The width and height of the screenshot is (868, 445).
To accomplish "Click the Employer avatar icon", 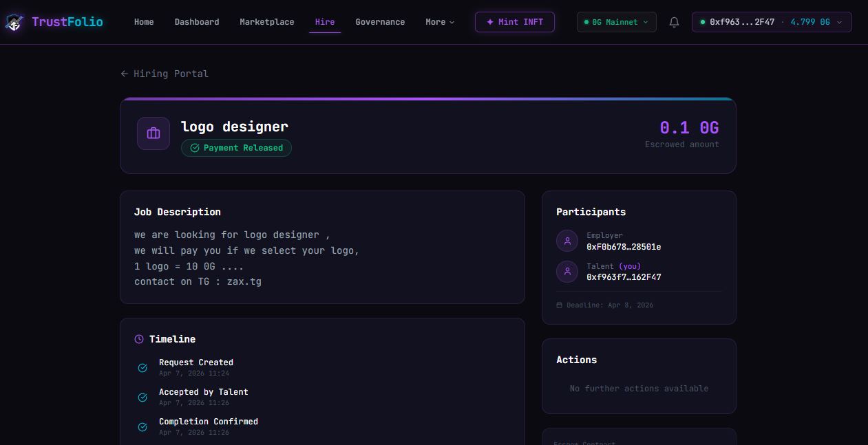I will pyautogui.click(x=567, y=241).
